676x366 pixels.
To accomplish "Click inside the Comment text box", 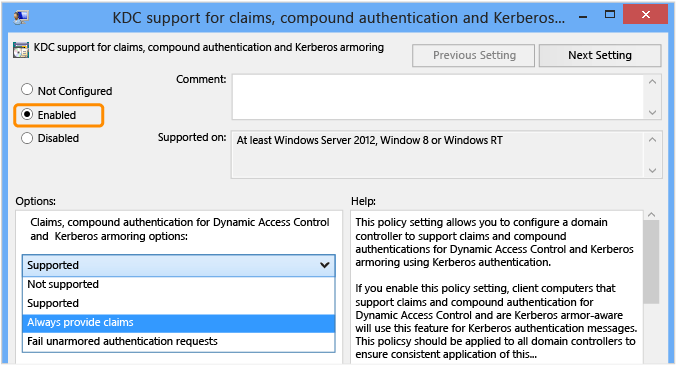I will (x=438, y=97).
